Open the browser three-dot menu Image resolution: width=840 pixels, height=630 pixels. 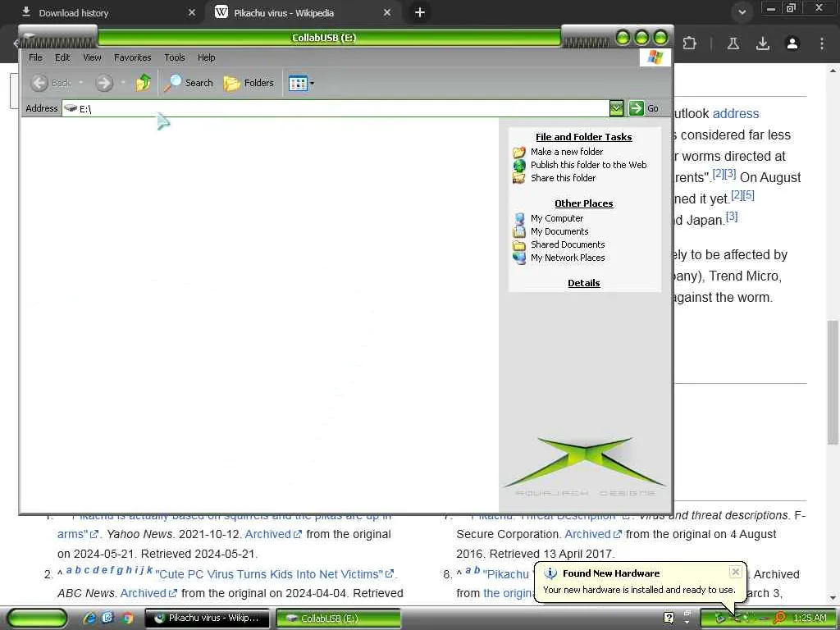click(822, 43)
